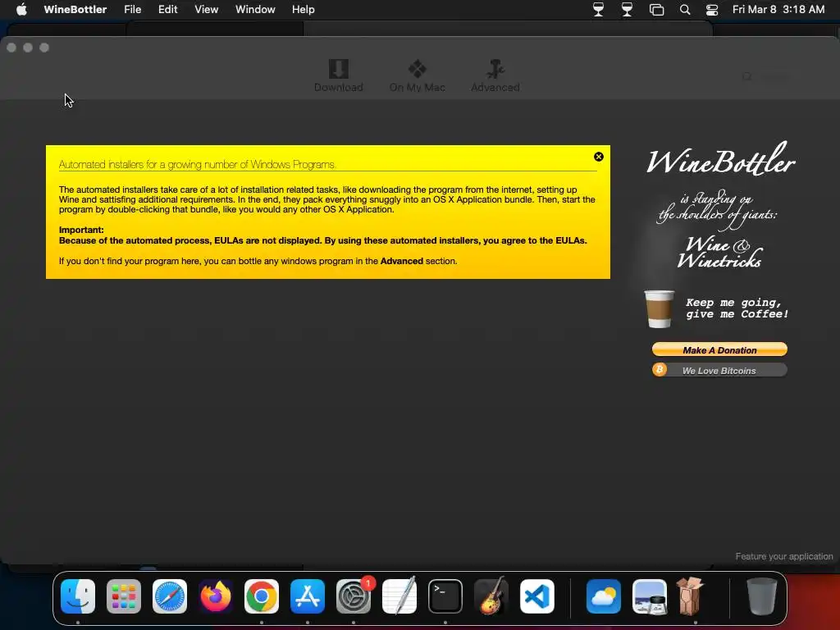Launch Safari from the Dock
This screenshot has height=630, width=840.
(x=170, y=596)
